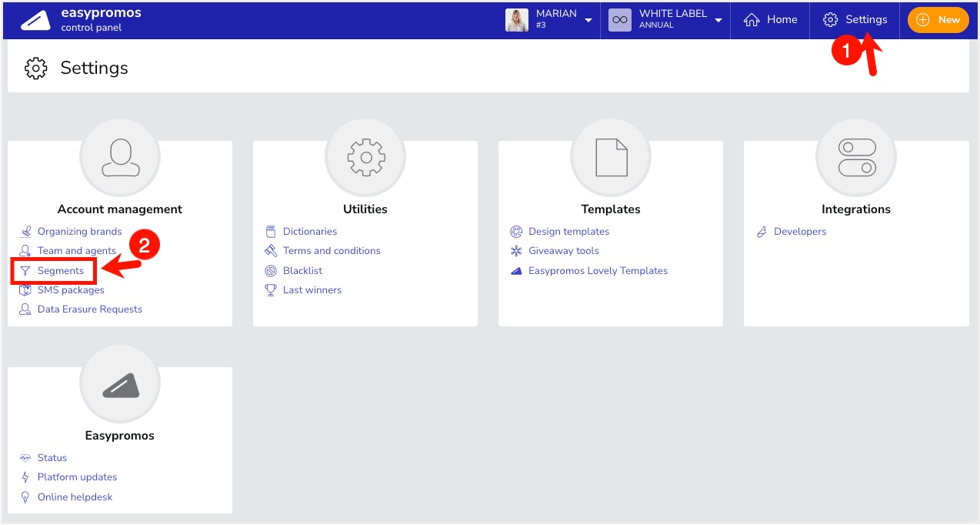The height and width of the screenshot is (525, 980).
Task: Open Dictionaries under Utilities
Action: [x=310, y=231]
